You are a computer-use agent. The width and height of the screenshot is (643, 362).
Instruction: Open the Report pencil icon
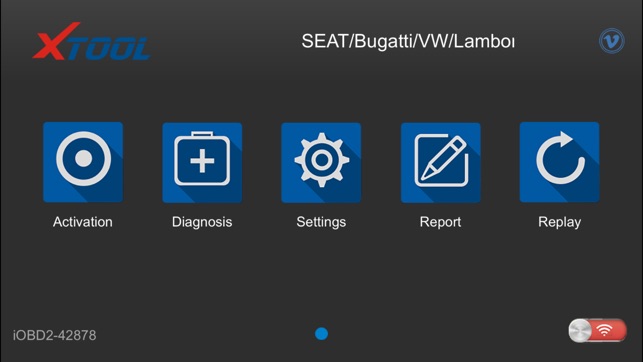click(440, 162)
